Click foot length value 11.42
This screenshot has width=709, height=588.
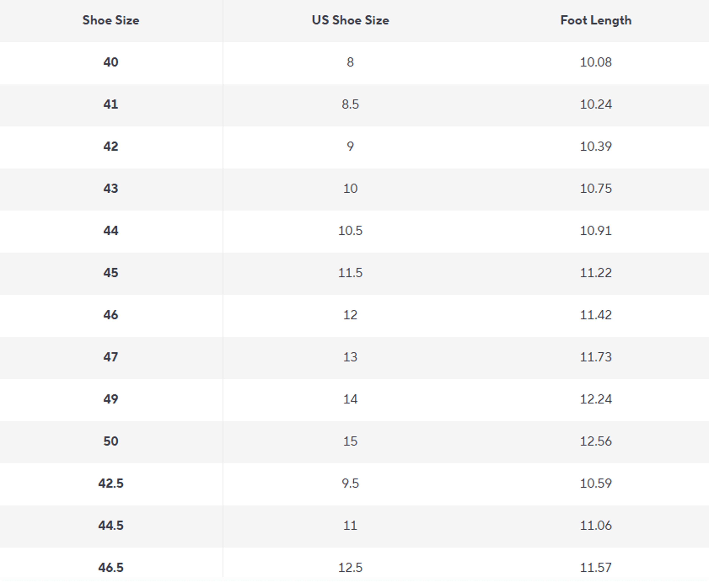pos(596,315)
